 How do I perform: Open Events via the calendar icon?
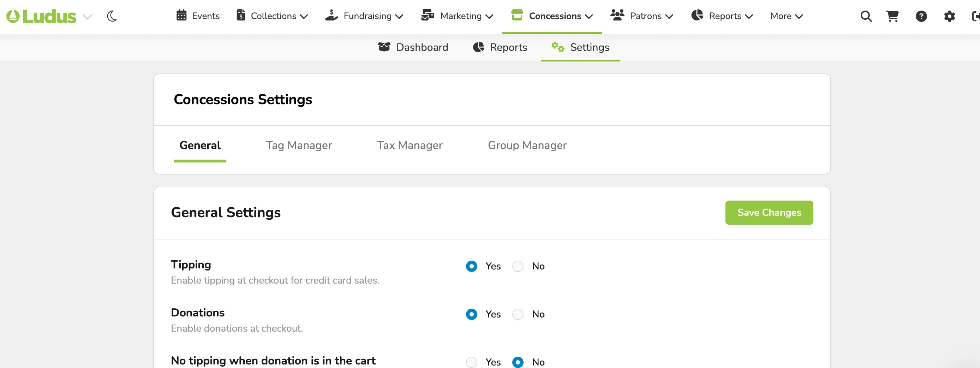pyautogui.click(x=181, y=15)
